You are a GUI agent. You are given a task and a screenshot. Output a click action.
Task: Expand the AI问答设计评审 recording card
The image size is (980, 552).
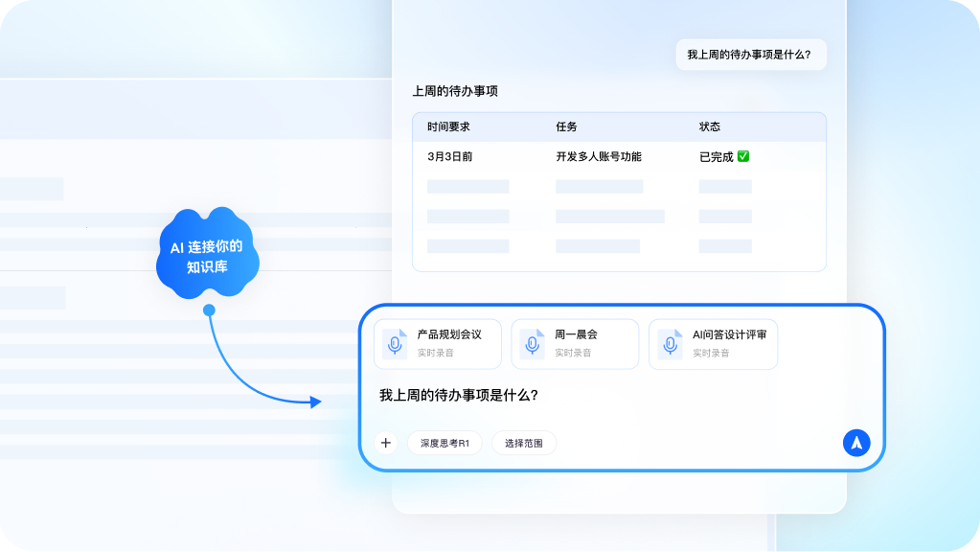tap(713, 343)
